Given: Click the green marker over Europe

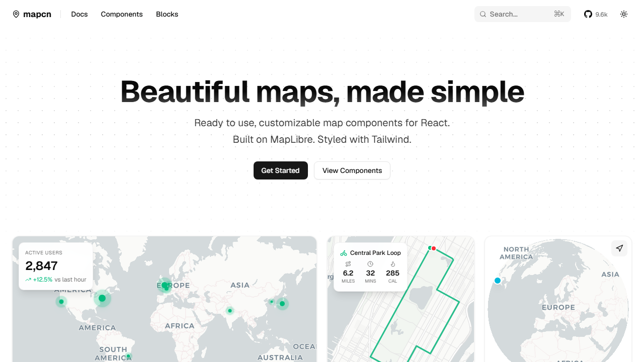Looking at the screenshot, I should click(x=165, y=286).
